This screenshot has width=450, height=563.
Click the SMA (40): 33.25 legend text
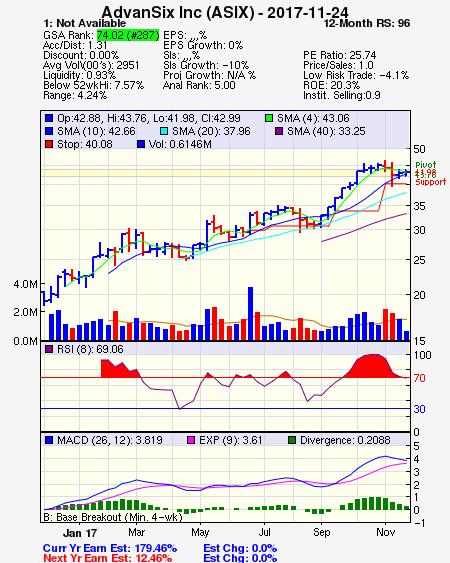326,131
